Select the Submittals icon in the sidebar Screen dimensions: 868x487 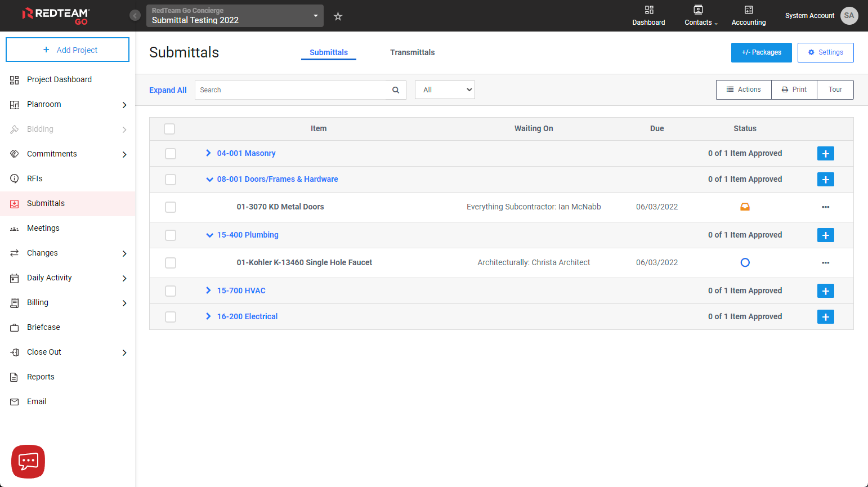pos(14,203)
